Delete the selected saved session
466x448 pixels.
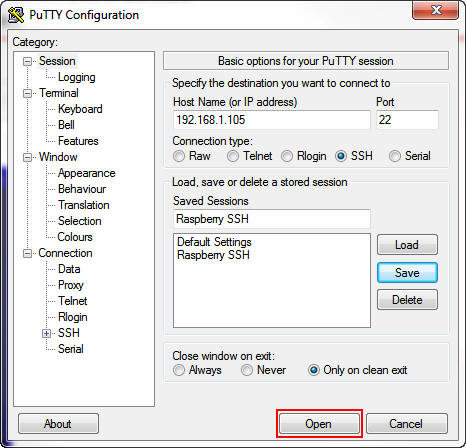click(407, 300)
